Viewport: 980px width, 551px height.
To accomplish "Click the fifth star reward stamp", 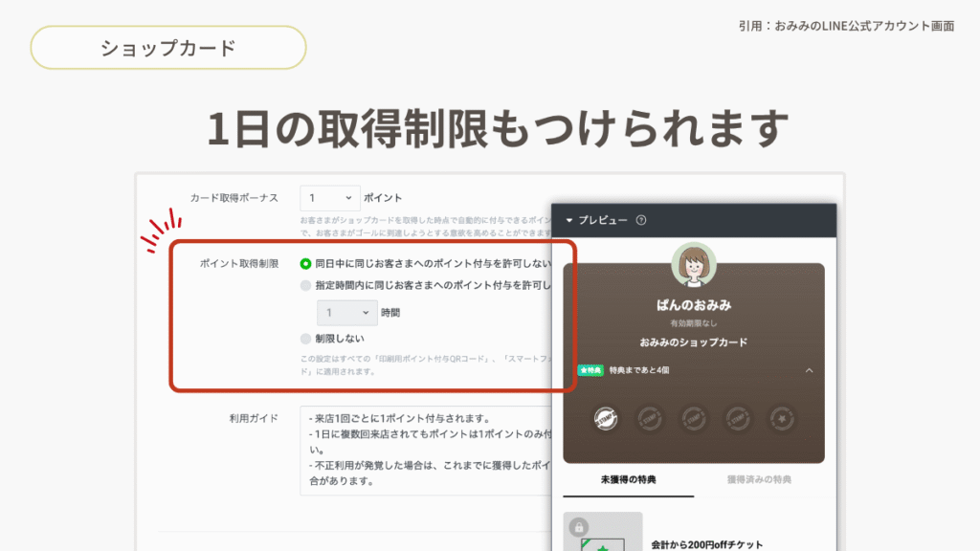I will click(x=783, y=418).
